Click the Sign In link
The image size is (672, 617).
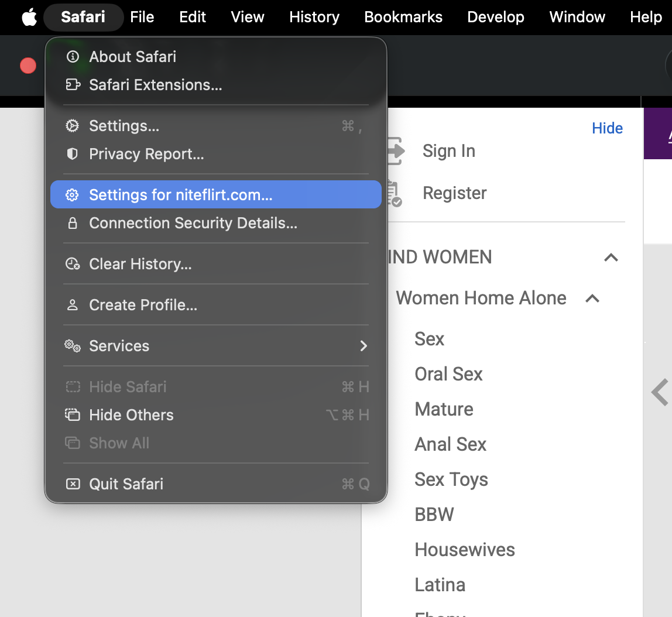coord(449,151)
